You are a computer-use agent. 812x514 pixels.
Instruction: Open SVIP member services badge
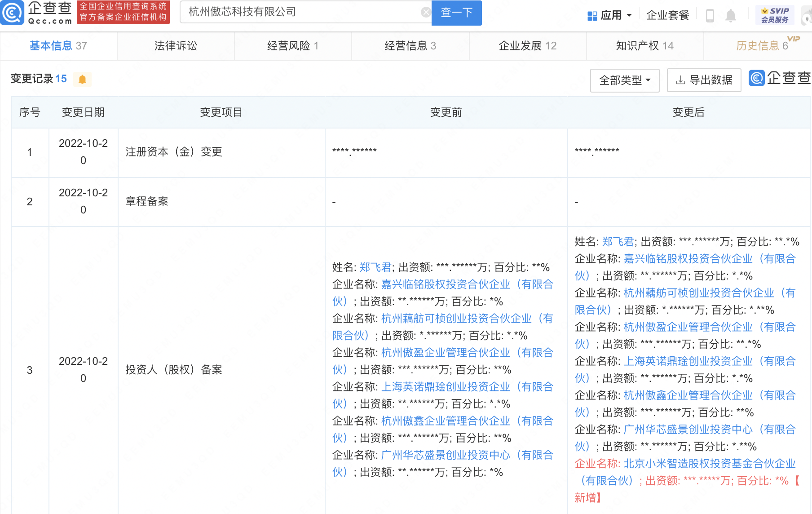pyautogui.click(x=775, y=15)
